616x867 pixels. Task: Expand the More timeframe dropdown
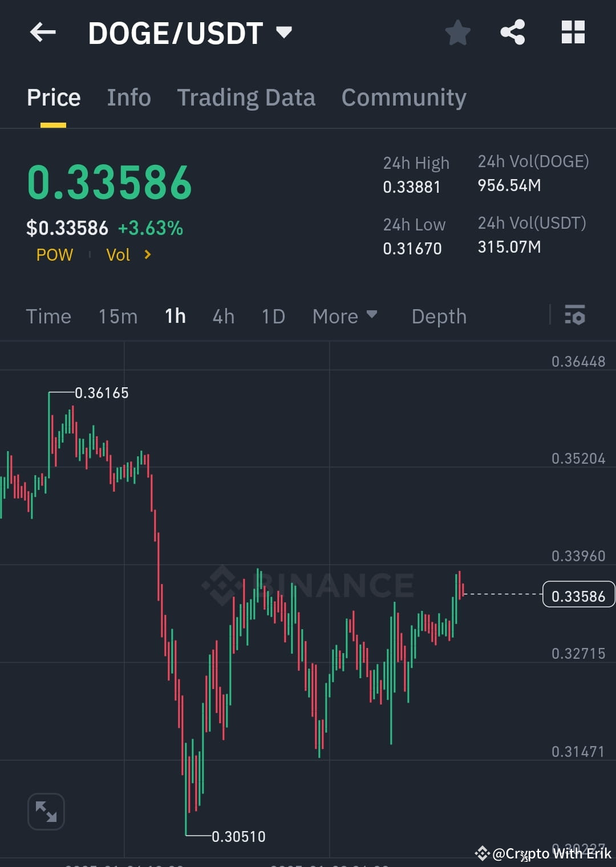(345, 316)
